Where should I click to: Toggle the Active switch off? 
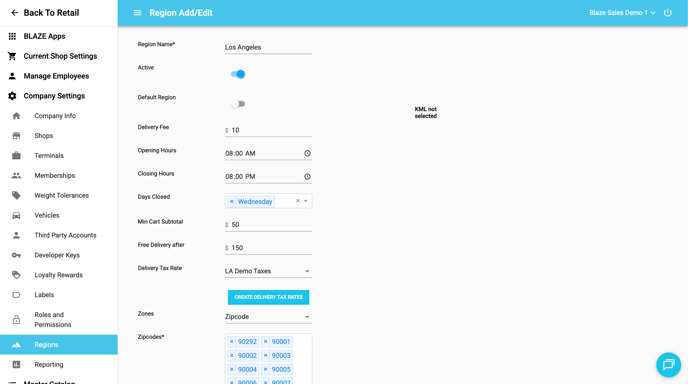(x=238, y=74)
